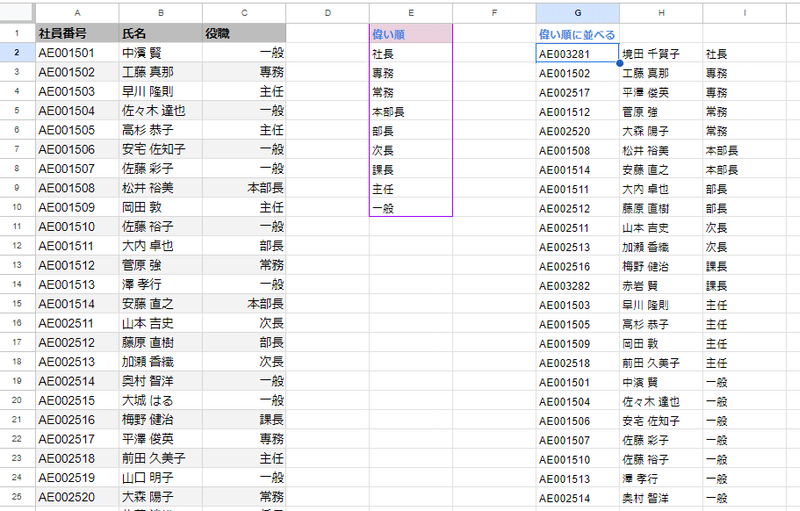800x511 pixels.
Task: Select column A header
Action: 77,13
